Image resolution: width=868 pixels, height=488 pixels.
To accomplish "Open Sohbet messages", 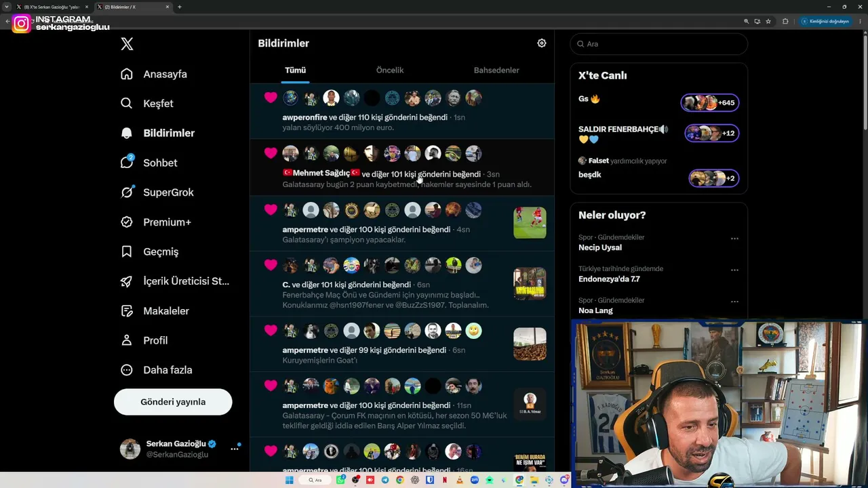I will pos(149,163).
